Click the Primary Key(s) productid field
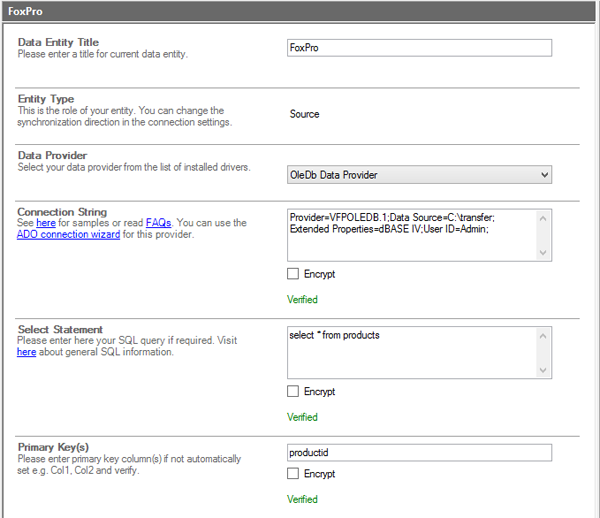The width and height of the screenshot is (600, 518). 419,453
